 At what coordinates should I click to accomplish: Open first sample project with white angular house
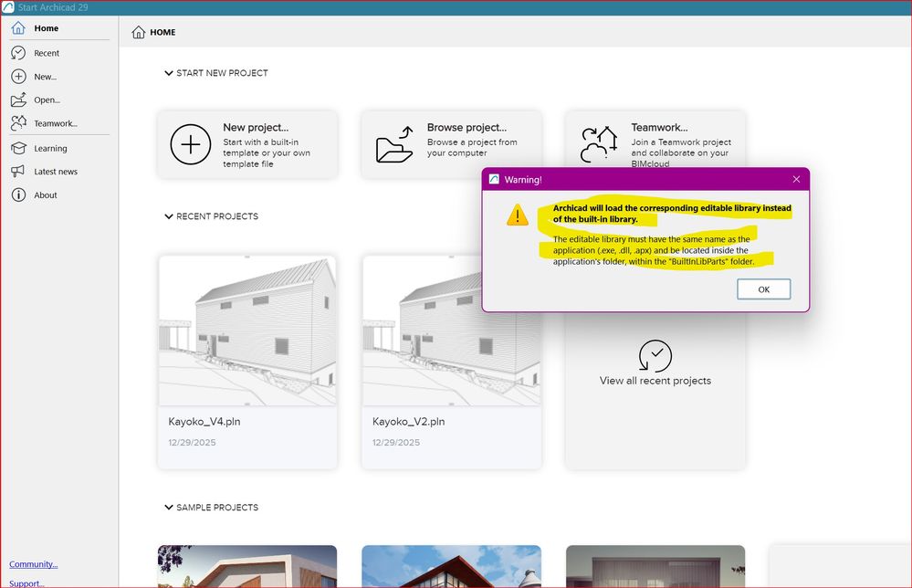(x=247, y=566)
